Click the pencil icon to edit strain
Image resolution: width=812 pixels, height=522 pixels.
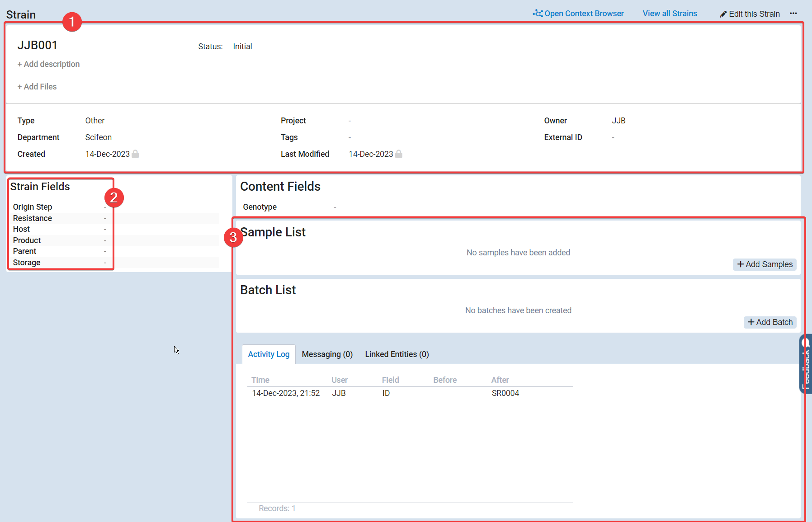coord(723,14)
